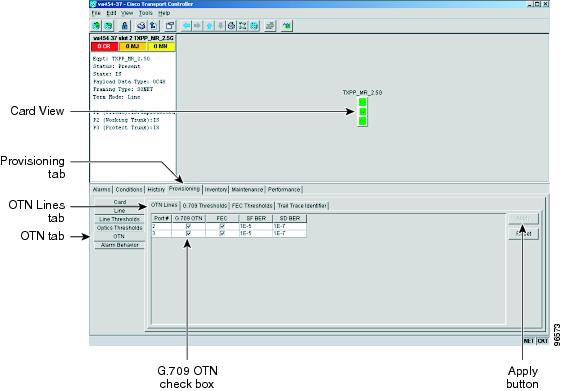This screenshot has height=391, width=562.
Task: Open SD BER value in second row
Action: [289, 233]
